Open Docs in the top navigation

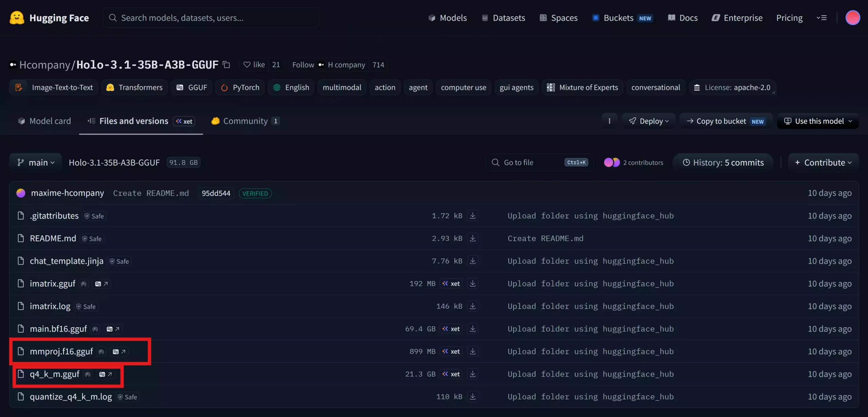683,18
